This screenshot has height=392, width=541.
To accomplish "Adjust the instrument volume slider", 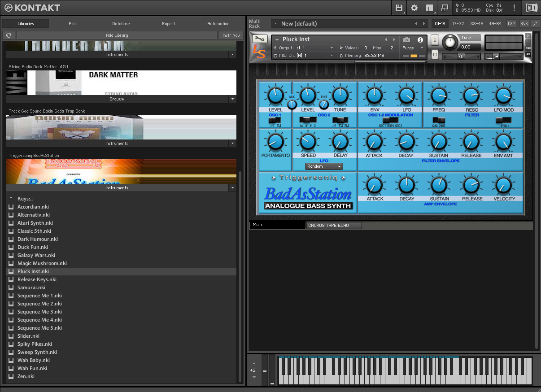I will 503,57.
